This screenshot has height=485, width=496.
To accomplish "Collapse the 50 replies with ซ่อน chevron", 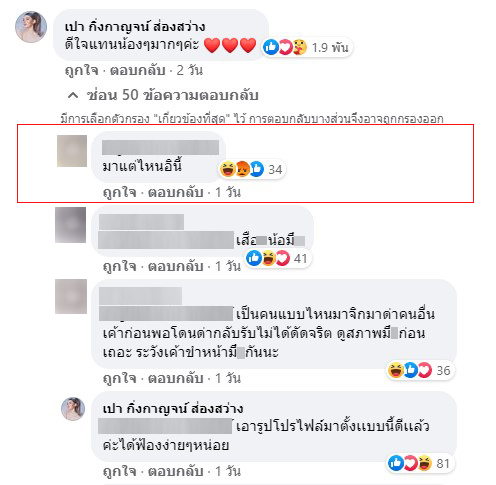I will tap(163, 95).
